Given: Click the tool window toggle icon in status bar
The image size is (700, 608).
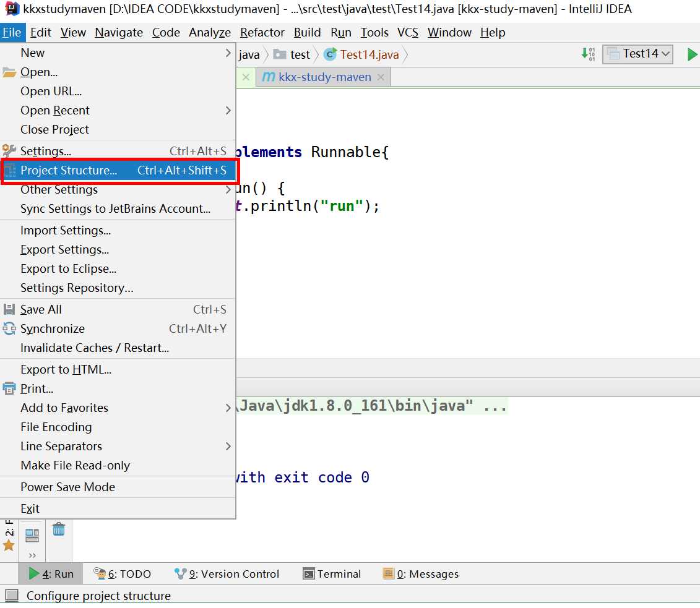Looking at the screenshot, I should (12, 596).
